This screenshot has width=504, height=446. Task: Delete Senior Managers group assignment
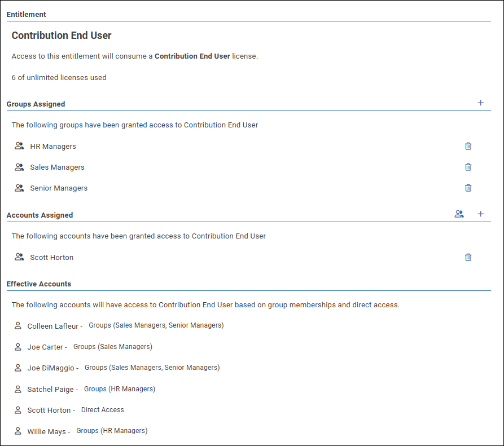(x=468, y=188)
